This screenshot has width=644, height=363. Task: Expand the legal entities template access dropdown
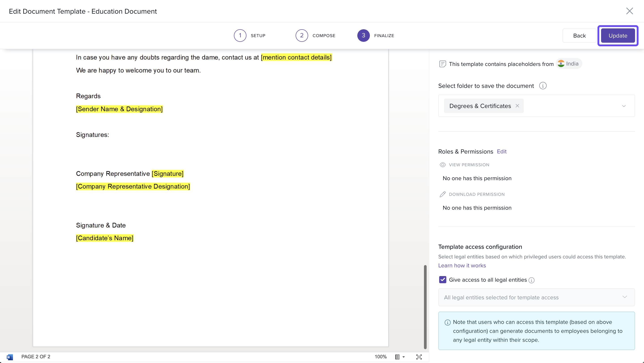click(x=625, y=297)
